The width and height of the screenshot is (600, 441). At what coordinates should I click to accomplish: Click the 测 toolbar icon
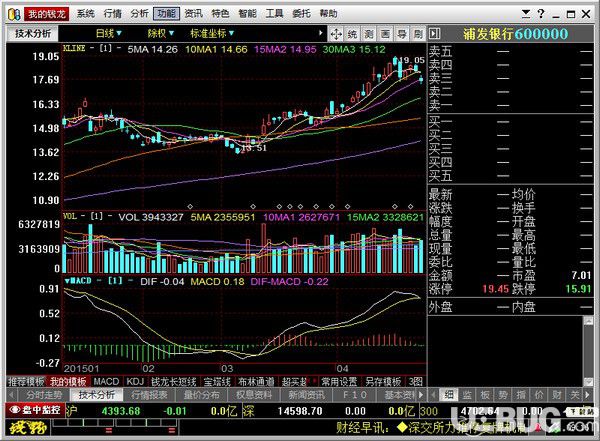368,34
